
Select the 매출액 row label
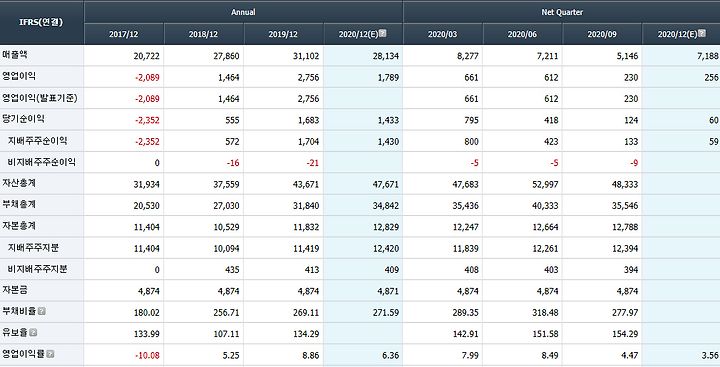(x=15, y=55)
